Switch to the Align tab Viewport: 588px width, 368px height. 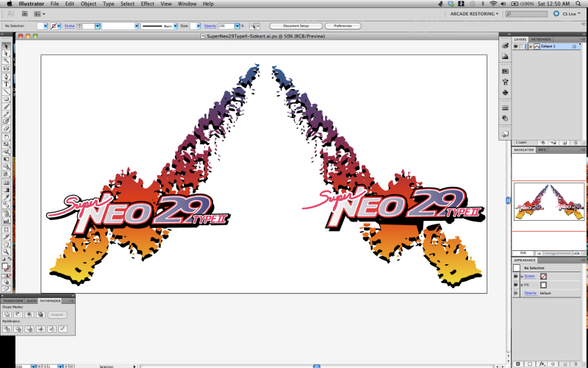pyautogui.click(x=32, y=301)
